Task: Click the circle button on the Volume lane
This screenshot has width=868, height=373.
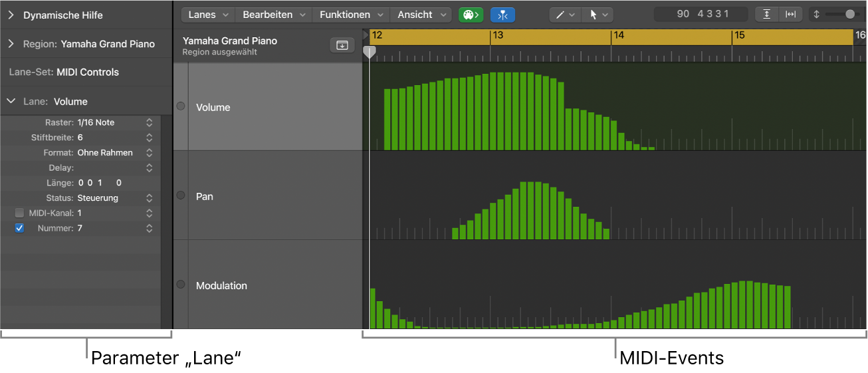Action: tap(180, 106)
